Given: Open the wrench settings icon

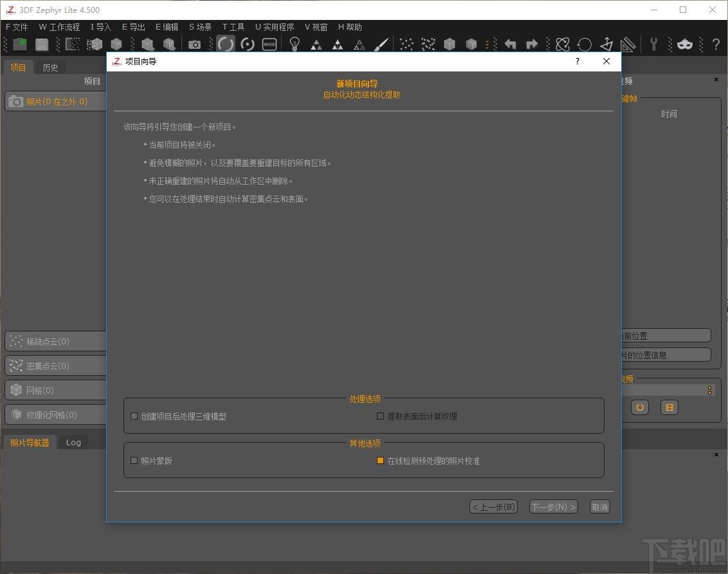Looking at the screenshot, I should [x=653, y=44].
